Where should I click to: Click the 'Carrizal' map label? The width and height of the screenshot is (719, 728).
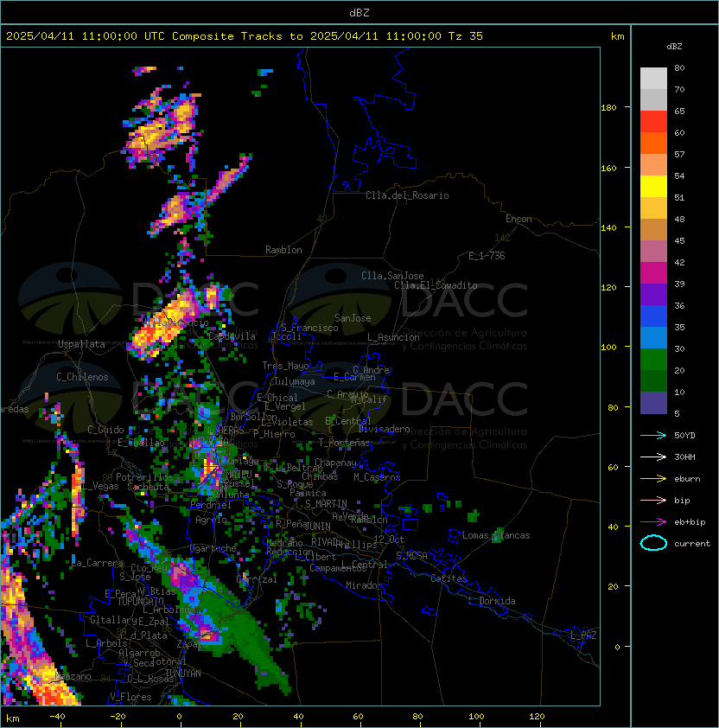(257, 579)
